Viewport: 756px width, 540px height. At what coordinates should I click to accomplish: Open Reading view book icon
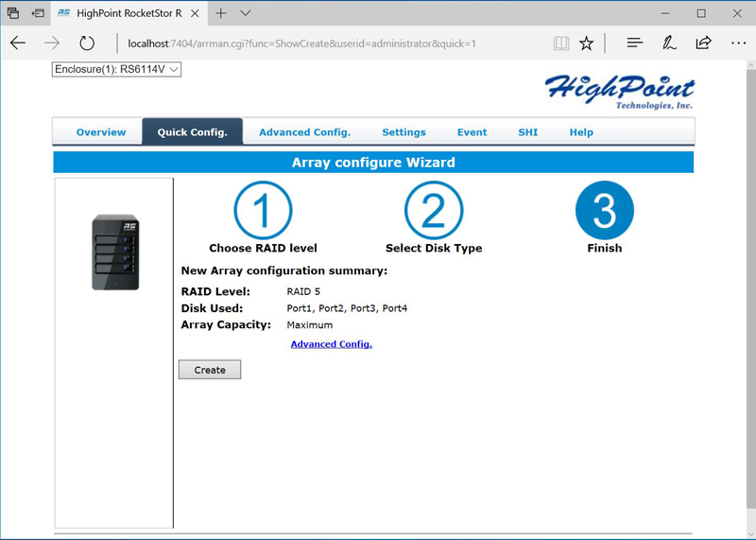coord(561,43)
